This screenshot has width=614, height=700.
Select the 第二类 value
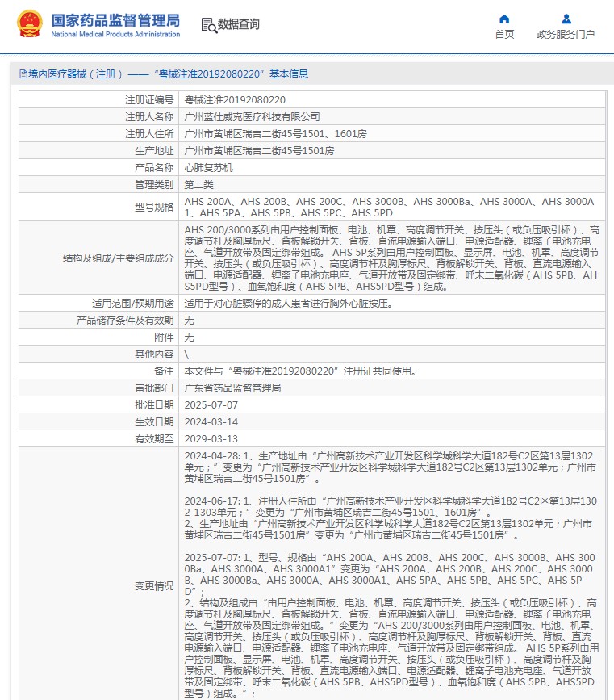pyautogui.click(x=199, y=185)
